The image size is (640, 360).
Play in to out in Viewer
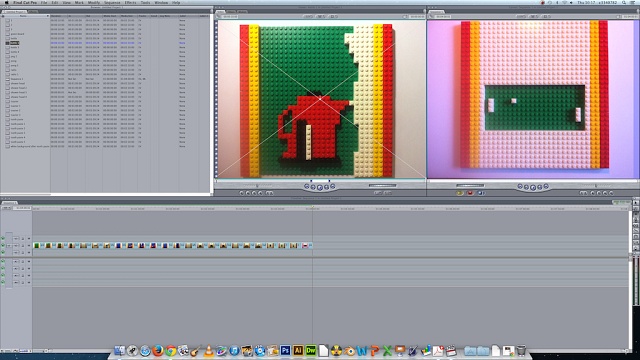(313, 187)
